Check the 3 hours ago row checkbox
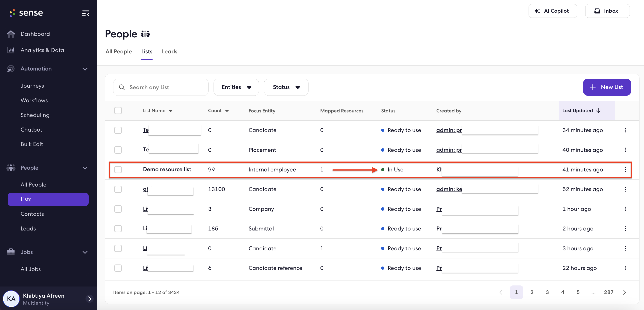 pos(118,248)
